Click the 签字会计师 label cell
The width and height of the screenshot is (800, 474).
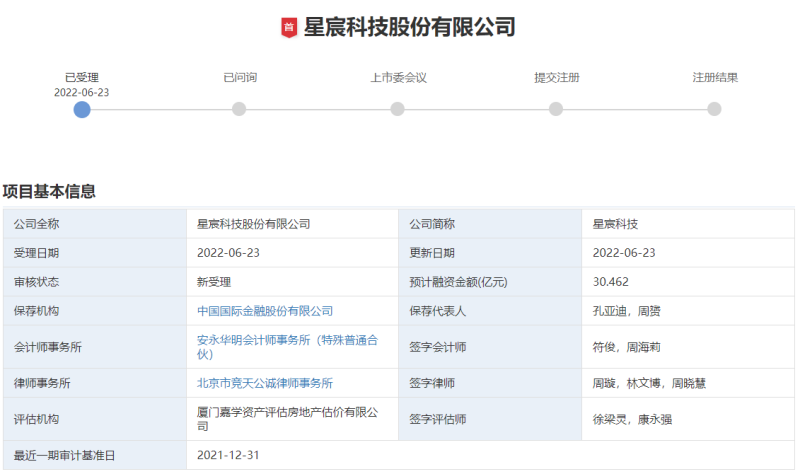(490, 347)
